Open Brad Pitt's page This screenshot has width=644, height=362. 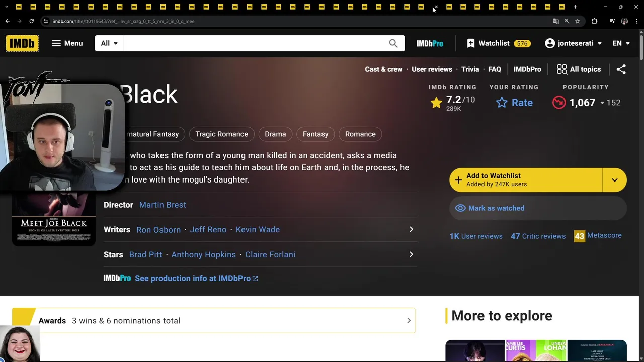tap(145, 255)
